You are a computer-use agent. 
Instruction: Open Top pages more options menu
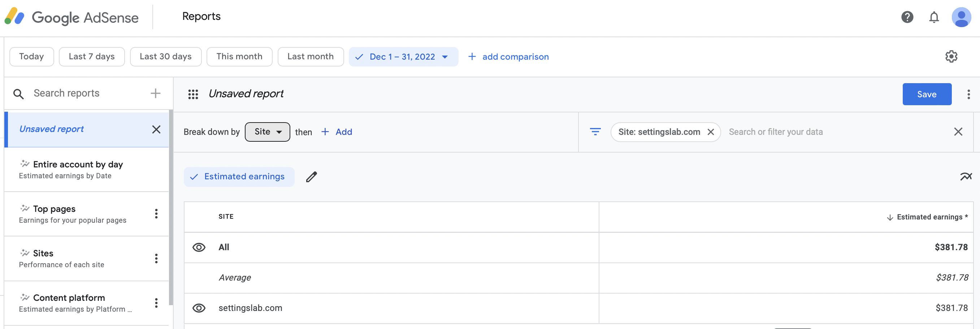click(x=156, y=214)
